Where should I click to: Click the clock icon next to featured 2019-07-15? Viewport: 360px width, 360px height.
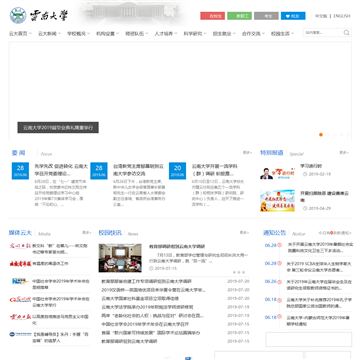tap(151, 268)
